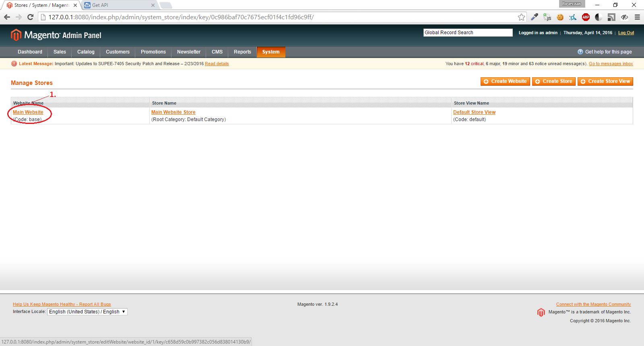The width and height of the screenshot is (644, 346).
Task: Open the Main Website Store link
Action: click(x=173, y=112)
